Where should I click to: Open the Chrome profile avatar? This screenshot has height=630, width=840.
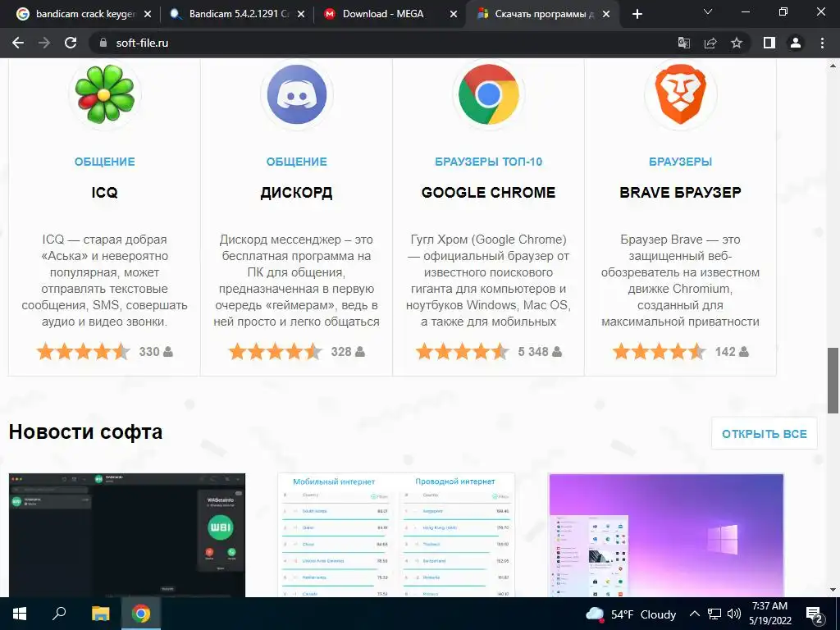pos(796,43)
